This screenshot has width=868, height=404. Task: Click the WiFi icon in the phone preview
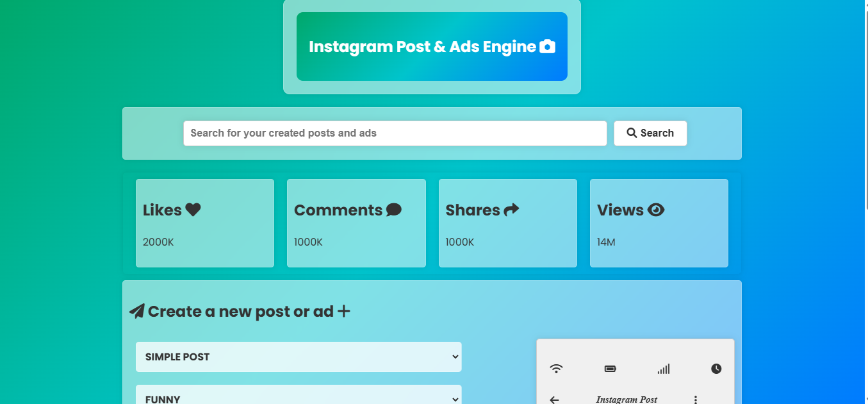[557, 368]
